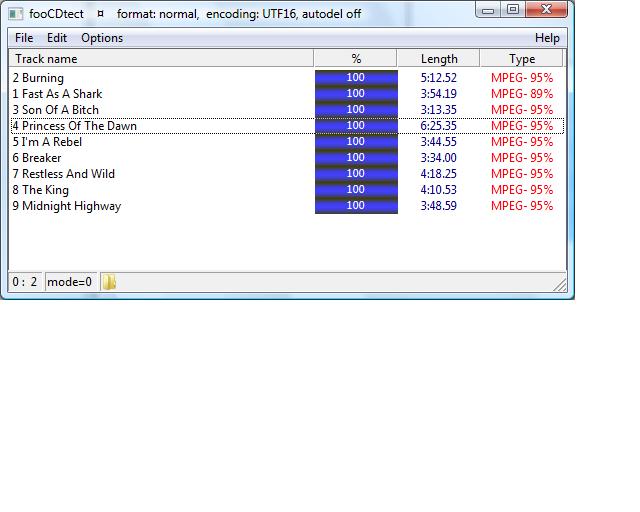Click length value 5:12.52
The width and height of the screenshot is (640, 512).
[x=438, y=78]
